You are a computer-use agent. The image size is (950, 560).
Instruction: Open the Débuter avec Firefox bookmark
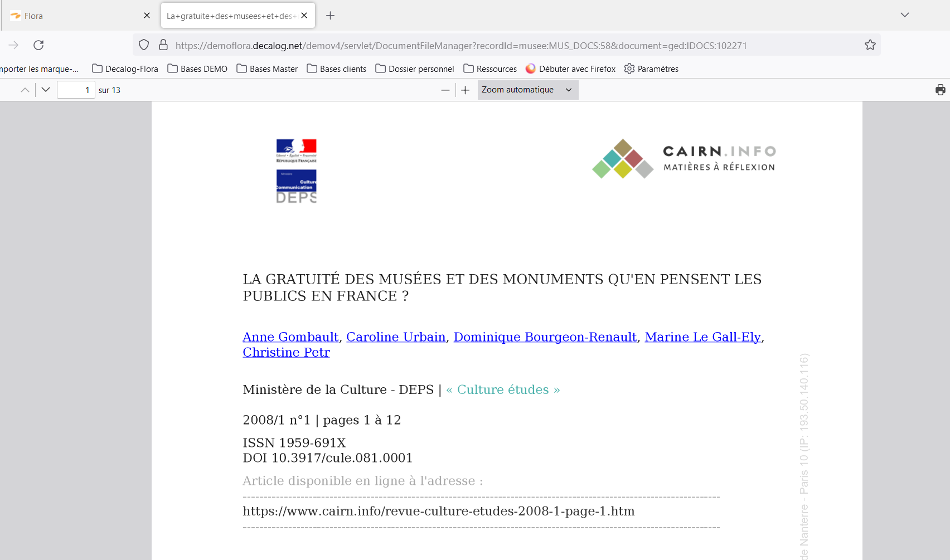coord(570,69)
